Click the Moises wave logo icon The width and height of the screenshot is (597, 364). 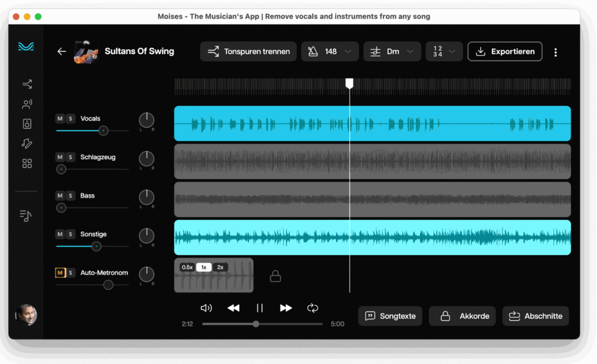26,47
